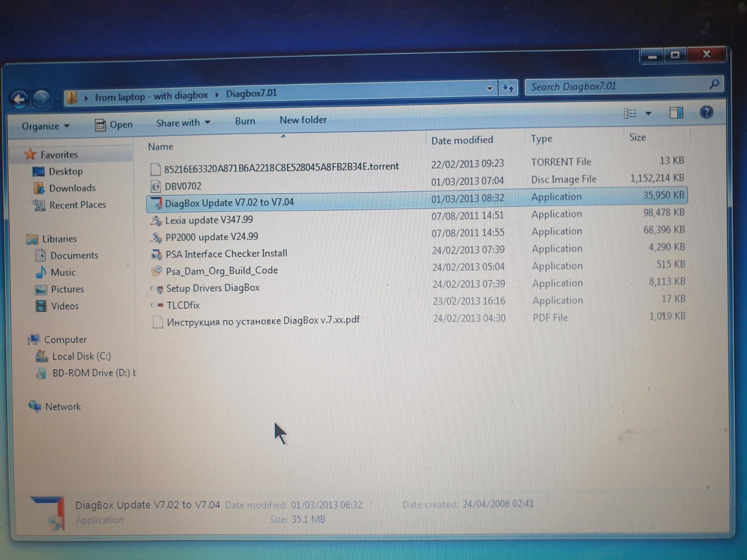The image size is (747, 560).
Task: Open the Documents library
Action: pyautogui.click(x=74, y=255)
